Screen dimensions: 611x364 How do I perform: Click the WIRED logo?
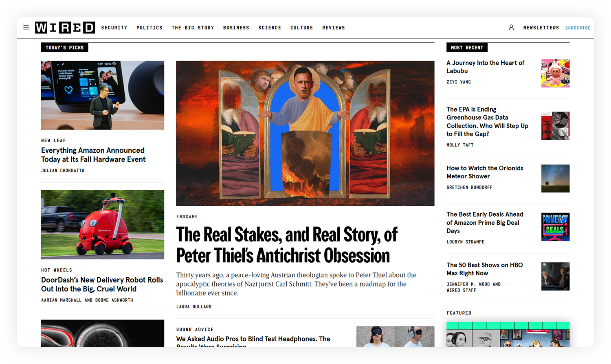[x=65, y=28]
